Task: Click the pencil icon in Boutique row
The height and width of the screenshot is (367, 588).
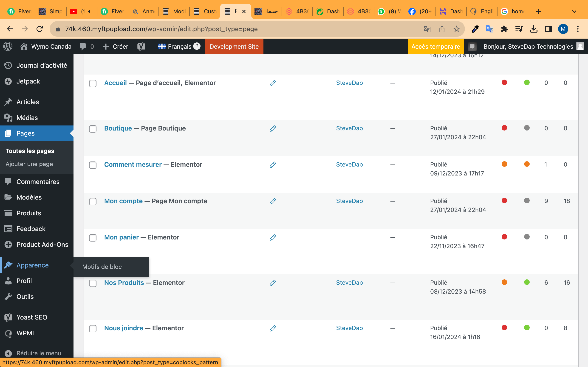Action: tap(273, 129)
